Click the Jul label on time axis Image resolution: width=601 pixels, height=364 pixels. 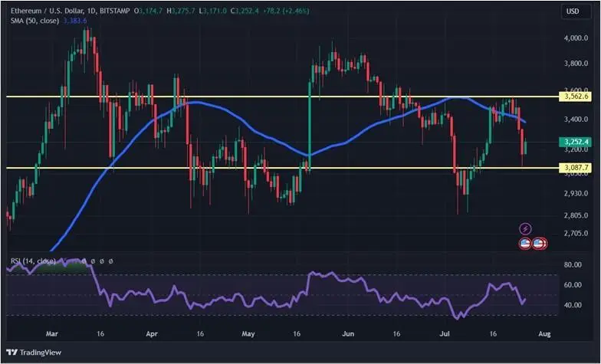pos(446,334)
